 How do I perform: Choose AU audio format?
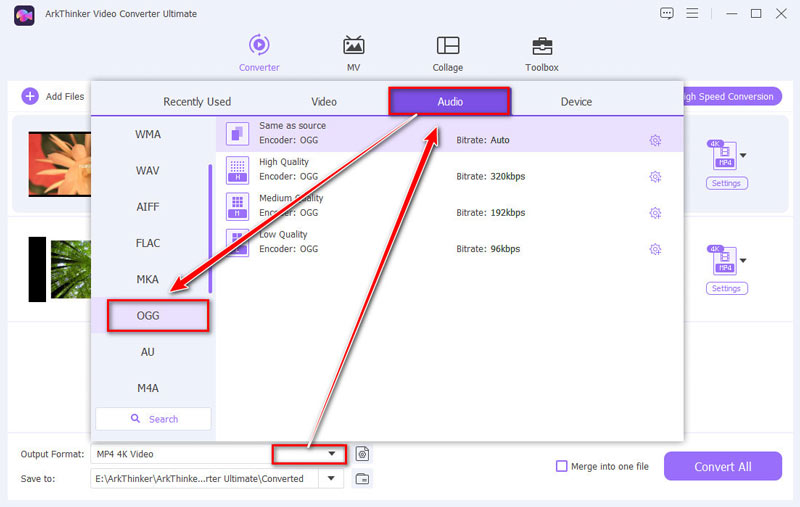click(x=148, y=352)
